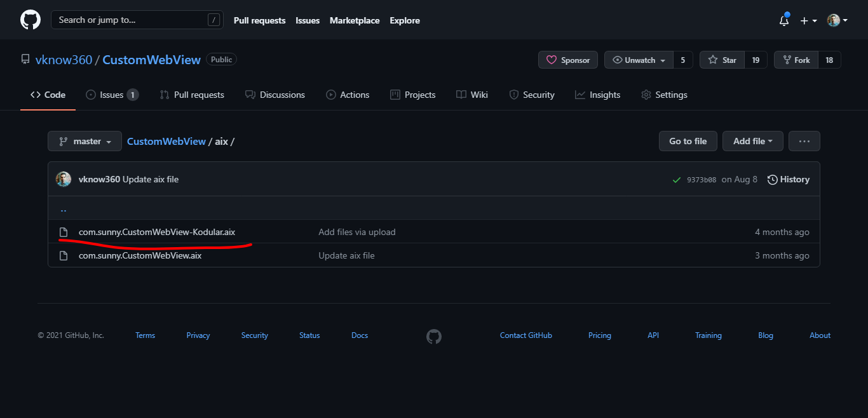Open the master branch selector

click(x=85, y=141)
